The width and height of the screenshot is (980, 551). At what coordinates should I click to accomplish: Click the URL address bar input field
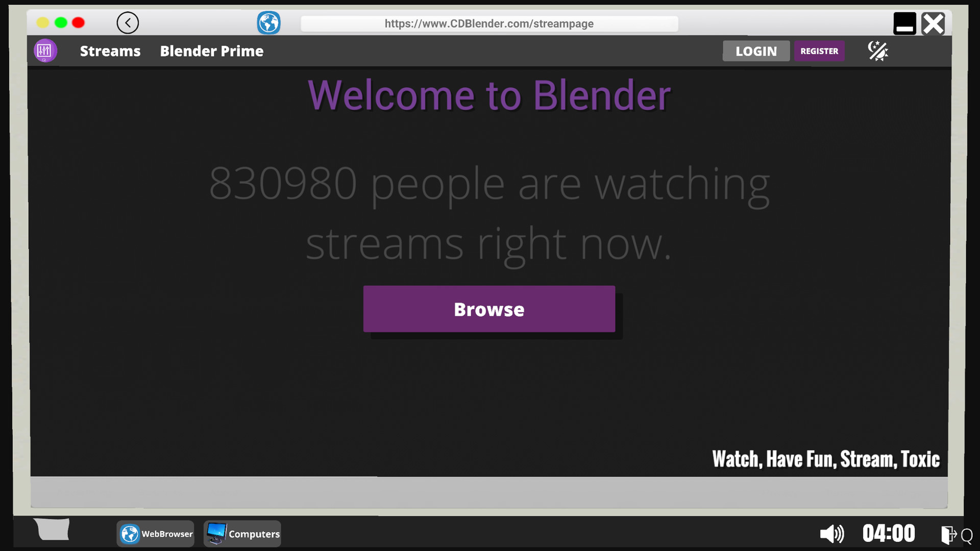pyautogui.click(x=489, y=23)
